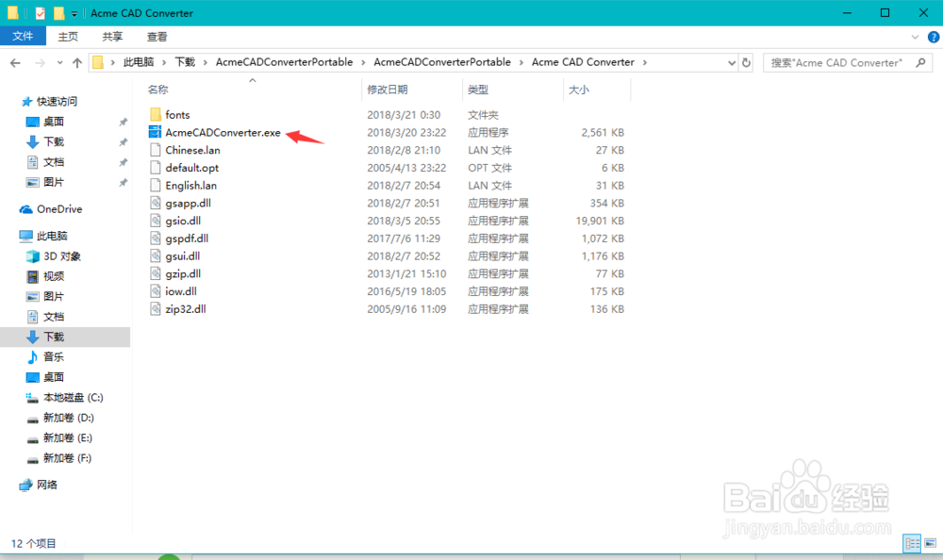Click 下载 breadcrumb in the address bar

pyautogui.click(x=185, y=62)
